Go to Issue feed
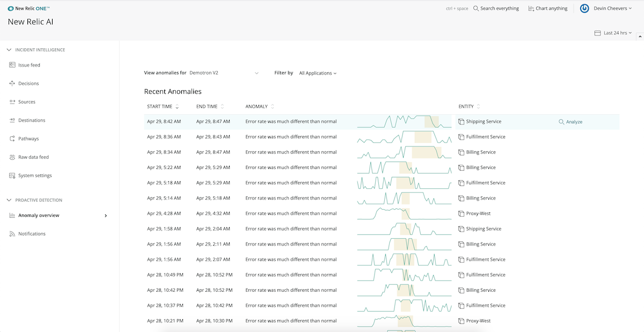Image resolution: width=644 pixels, height=332 pixels. [x=29, y=65]
